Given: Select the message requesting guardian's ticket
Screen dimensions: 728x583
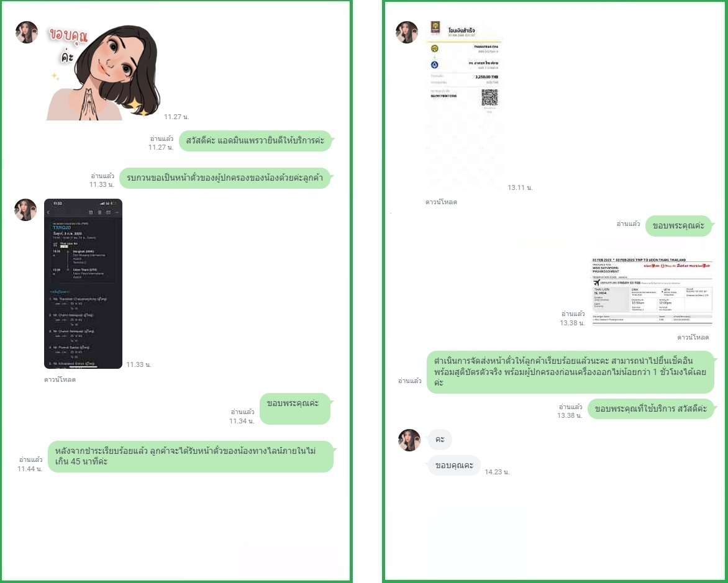Looking at the screenshot, I should coord(225,178).
